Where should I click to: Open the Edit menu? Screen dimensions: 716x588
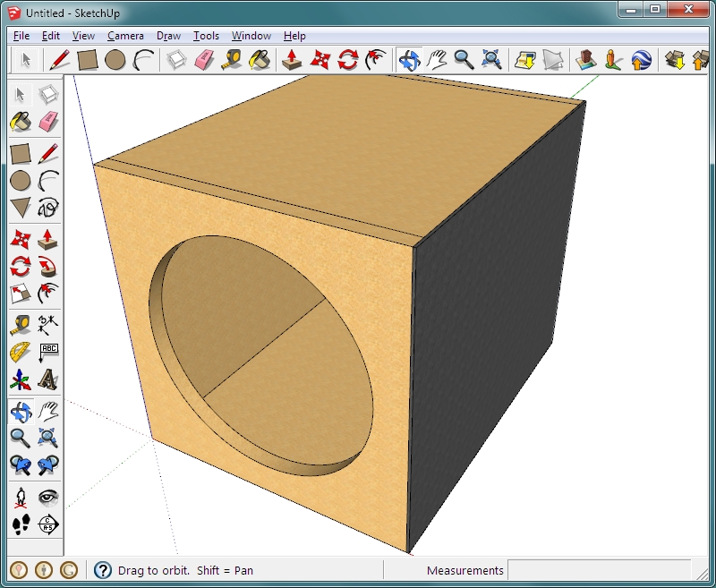[51, 36]
